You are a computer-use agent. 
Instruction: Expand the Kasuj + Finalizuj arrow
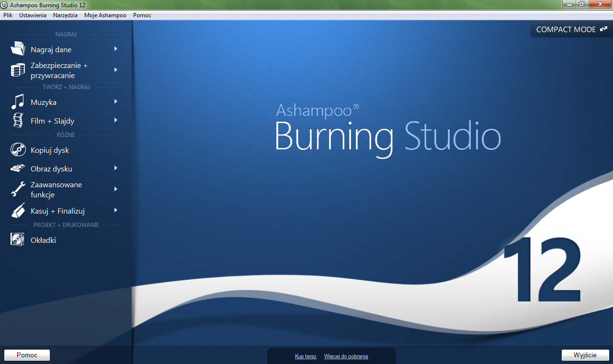pos(116,210)
